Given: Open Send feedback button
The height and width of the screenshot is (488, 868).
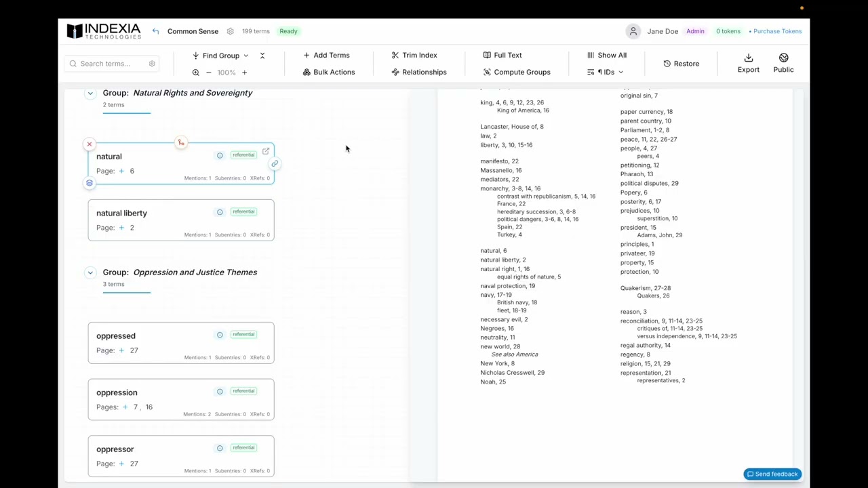Looking at the screenshot, I should 772,474.
